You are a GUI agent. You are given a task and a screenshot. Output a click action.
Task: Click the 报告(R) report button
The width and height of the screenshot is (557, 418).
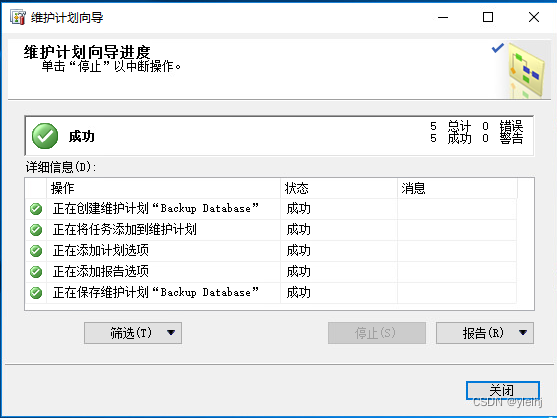point(485,333)
